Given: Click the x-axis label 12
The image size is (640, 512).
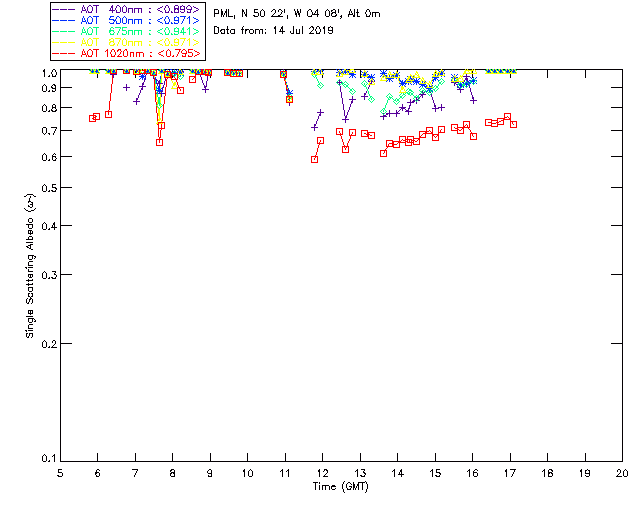Looking at the screenshot, I should 322,473.
